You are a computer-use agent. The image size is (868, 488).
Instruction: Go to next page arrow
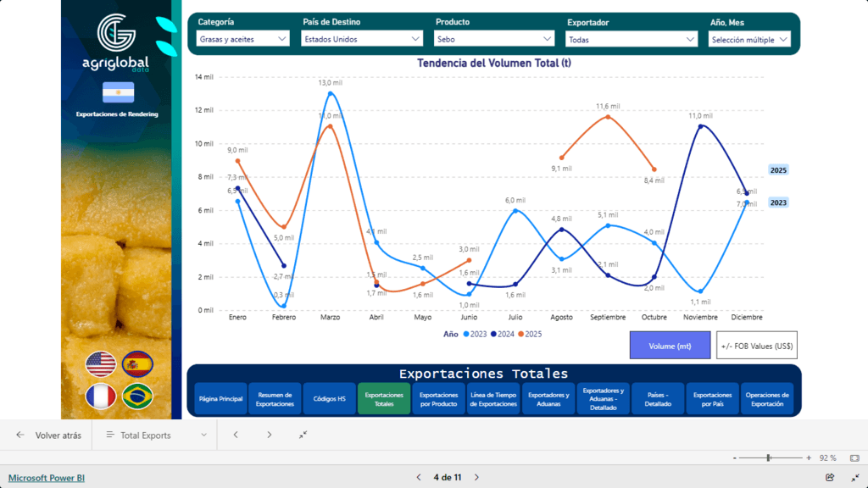476,478
